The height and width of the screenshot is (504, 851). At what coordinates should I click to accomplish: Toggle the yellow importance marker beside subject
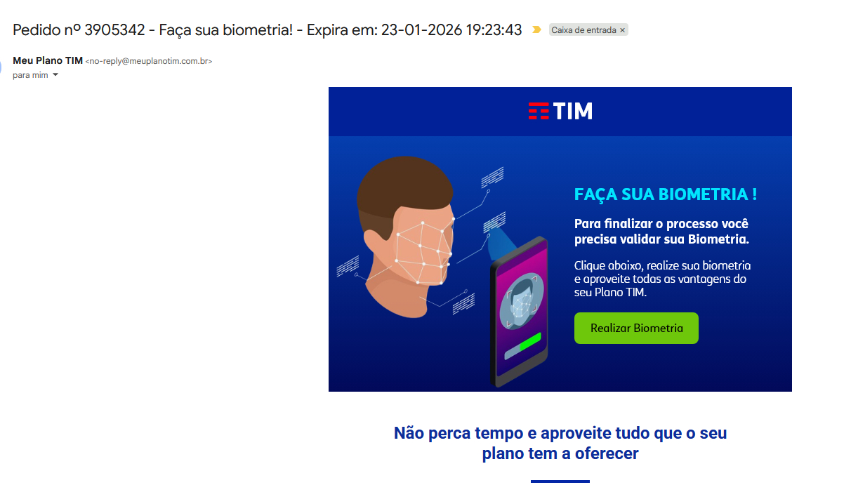point(537,30)
